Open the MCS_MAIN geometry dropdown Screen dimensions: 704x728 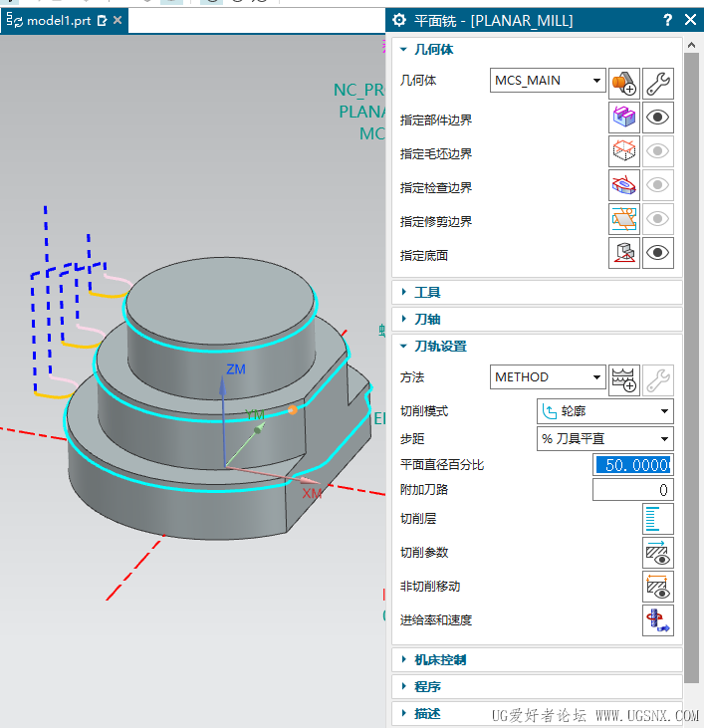pyautogui.click(x=548, y=81)
